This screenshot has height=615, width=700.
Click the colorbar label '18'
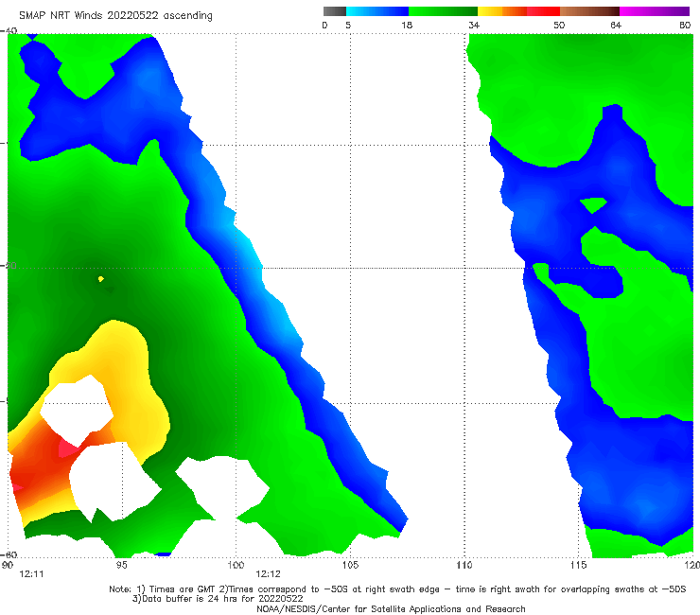click(x=407, y=25)
